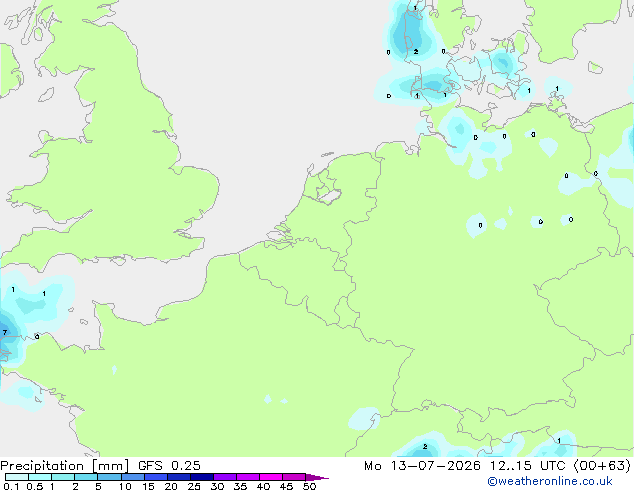Click the "35" legend scale label

pos(240,486)
